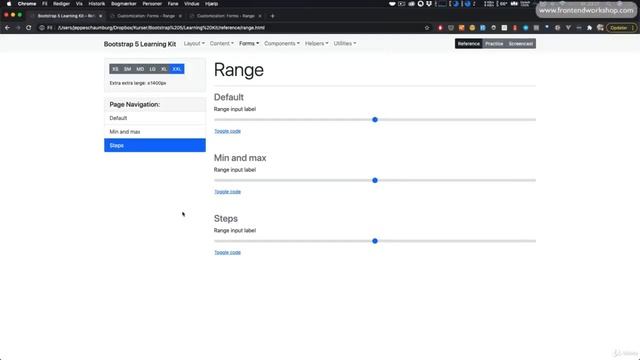Click Toggle code under Steps section
Viewport: 640px width, 360px height.
point(227,252)
